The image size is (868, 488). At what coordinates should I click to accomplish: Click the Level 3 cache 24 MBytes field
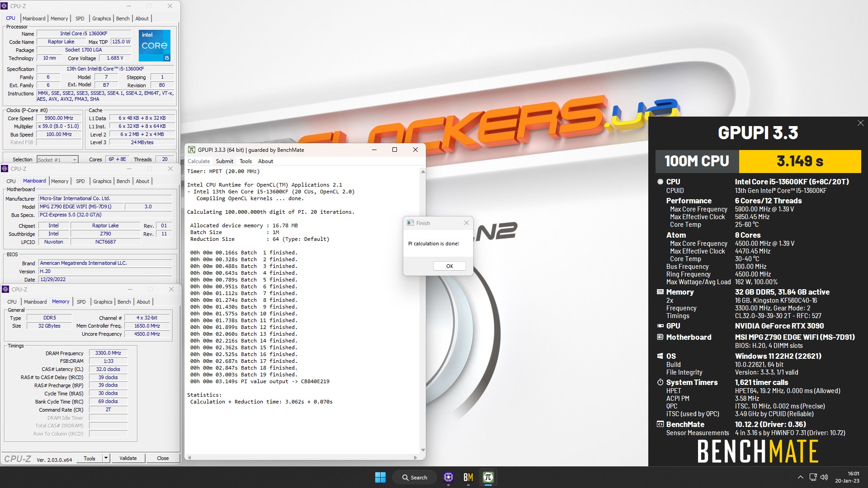(142, 142)
